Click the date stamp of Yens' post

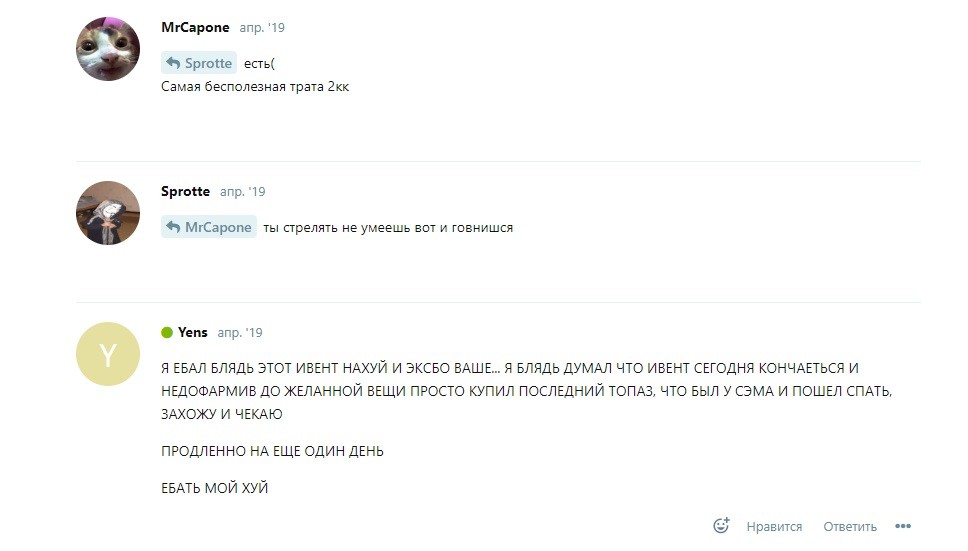coord(240,333)
